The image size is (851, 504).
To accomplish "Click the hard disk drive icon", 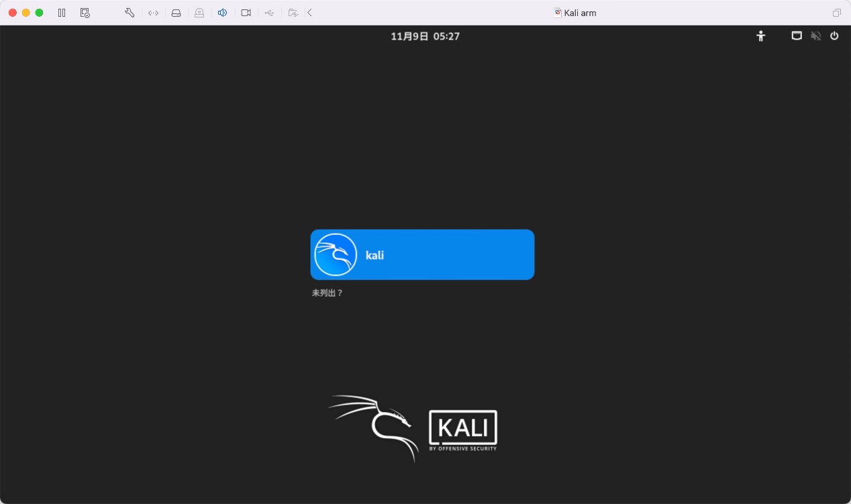I will [x=176, y=13].
